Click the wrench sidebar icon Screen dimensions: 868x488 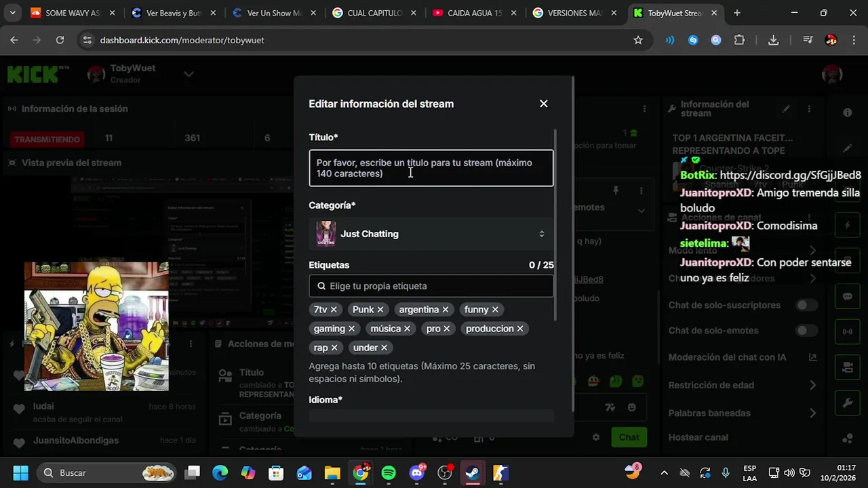pos(848,403)
